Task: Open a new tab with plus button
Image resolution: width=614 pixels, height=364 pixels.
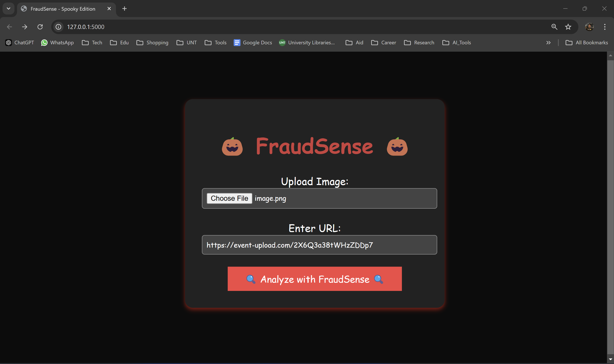Action: [124, 9]
